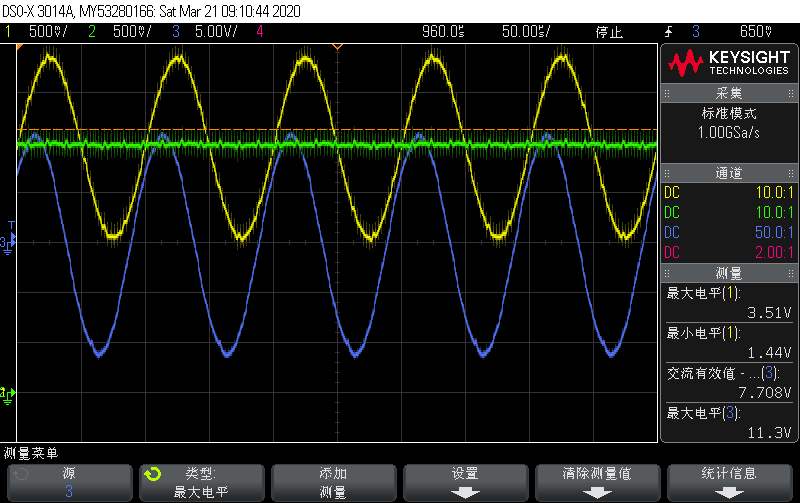Click the 1.00GSa/s sample rate text
The width and height of the screenshot is (800, 503).
pyautogui.click(x=729, y=133)
